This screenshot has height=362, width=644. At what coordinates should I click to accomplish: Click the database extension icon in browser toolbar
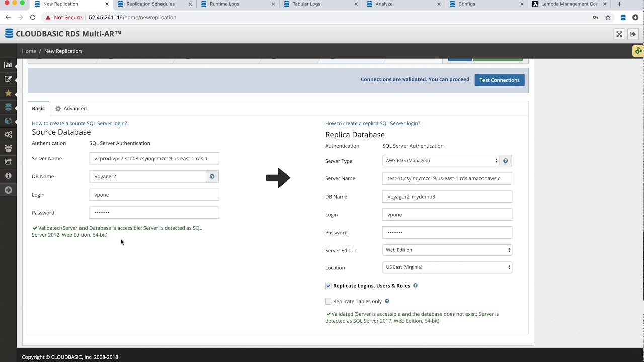623,17
